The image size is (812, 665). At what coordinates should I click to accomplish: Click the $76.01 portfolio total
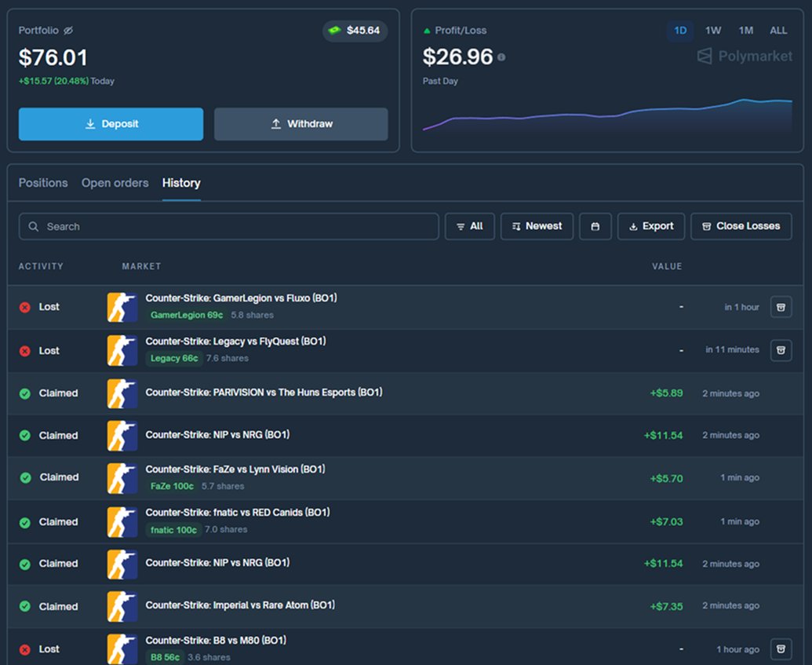53,57
